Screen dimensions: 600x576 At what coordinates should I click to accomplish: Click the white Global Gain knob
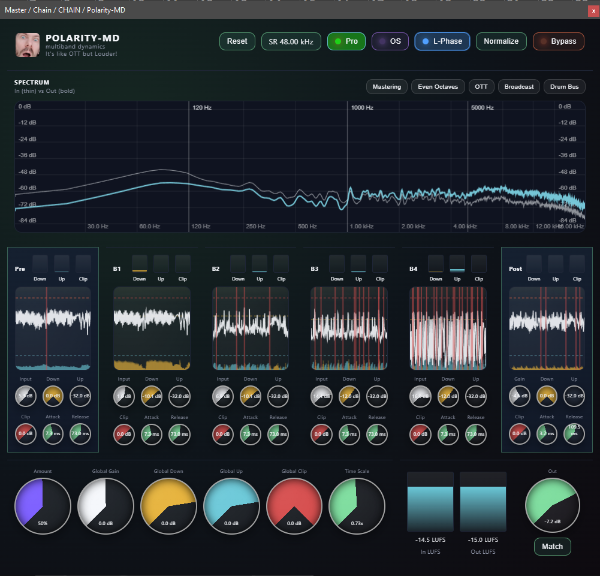[106, 502]
